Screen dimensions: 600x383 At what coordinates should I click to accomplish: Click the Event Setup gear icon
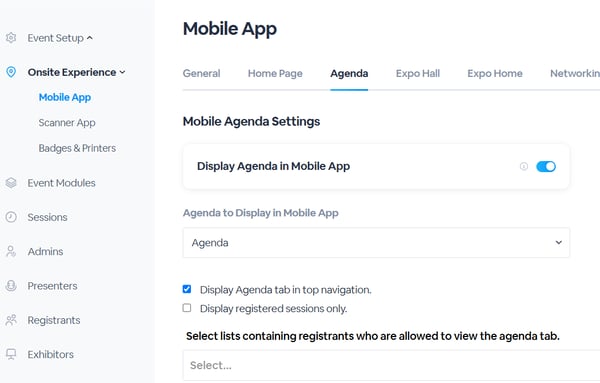11,38
